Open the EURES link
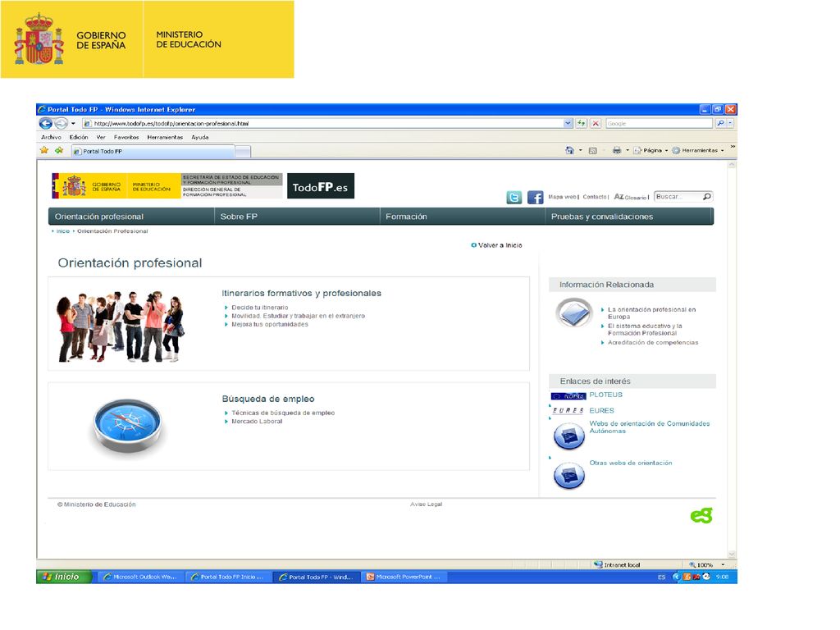 (x=601, y=411)
